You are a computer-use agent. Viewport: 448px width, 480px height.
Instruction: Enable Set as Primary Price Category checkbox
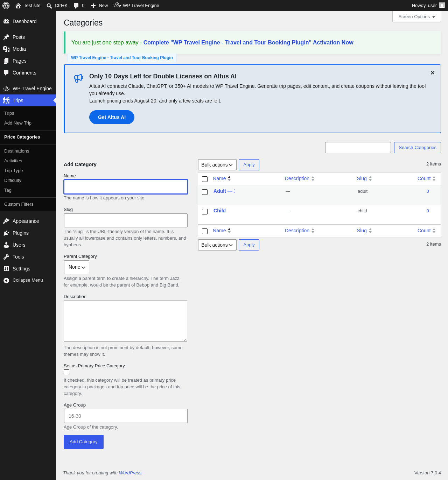pos(66,372)
